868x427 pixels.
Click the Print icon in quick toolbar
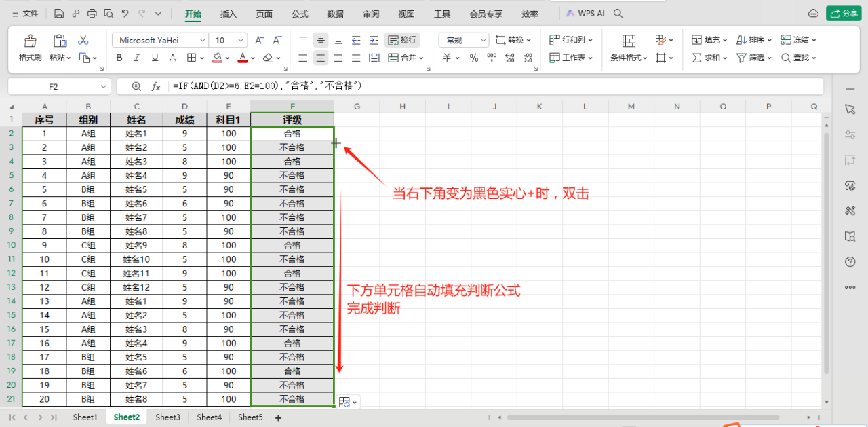[x=92, y=14]
